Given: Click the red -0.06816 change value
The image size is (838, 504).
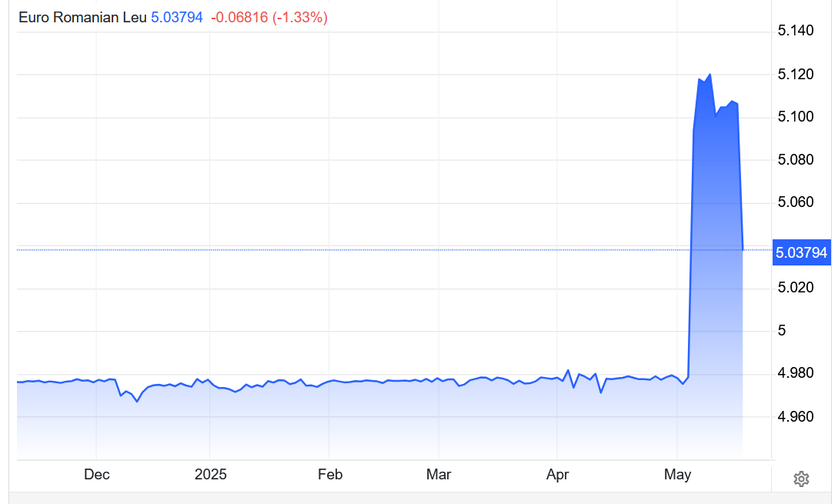Looking at the screenshot, I should 239,17.
